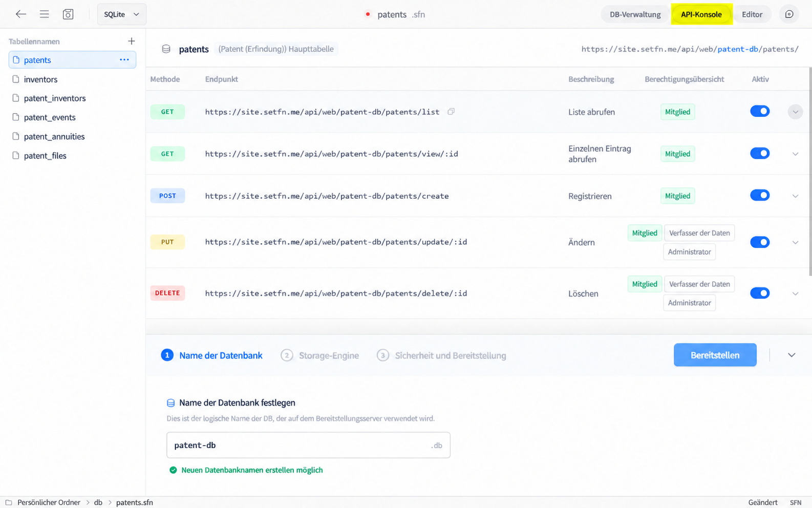Screen dimensions: 812x508
Task: Click Administrator badge on PUT row
Action: [x=689, y=252]
